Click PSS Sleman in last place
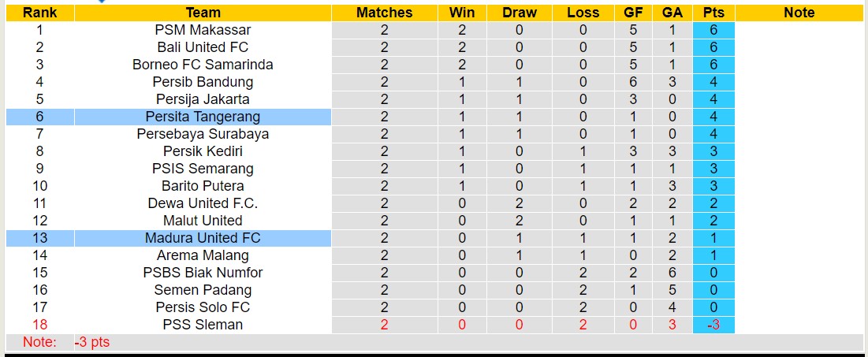 [203, 325]
